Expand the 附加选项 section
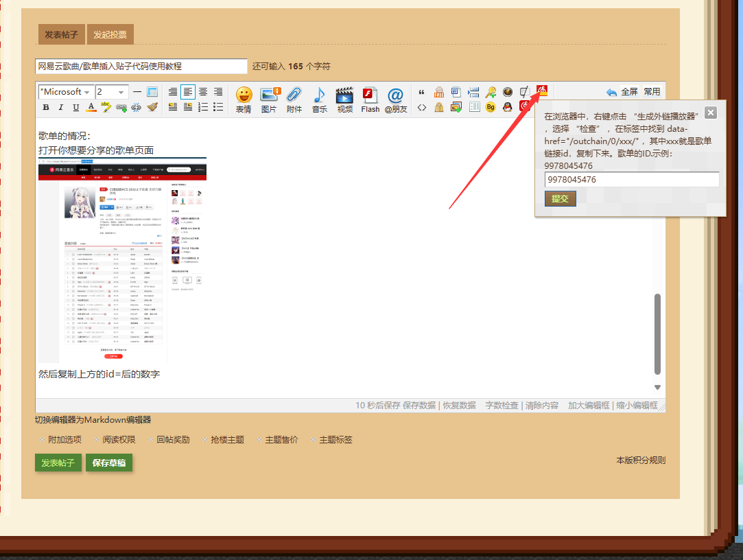The image size is (743, 560). click(x=64, y=440)
